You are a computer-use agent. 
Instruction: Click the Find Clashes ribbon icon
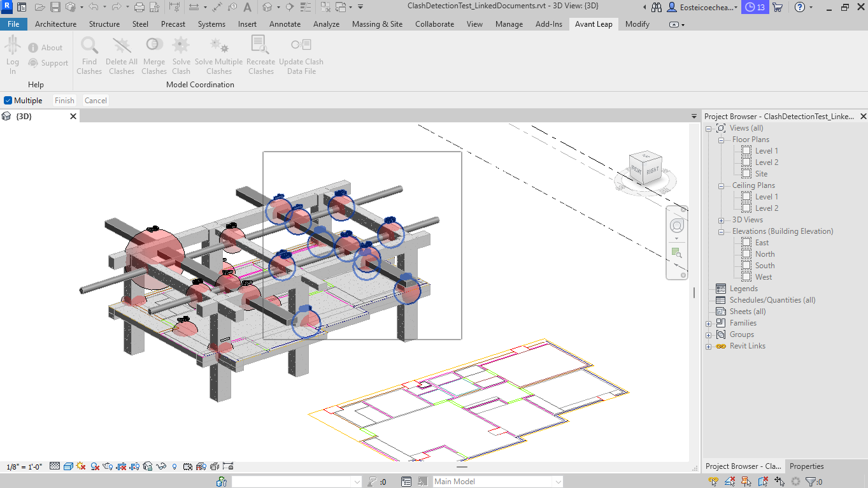pyautogui.click(x=89, y=46)
